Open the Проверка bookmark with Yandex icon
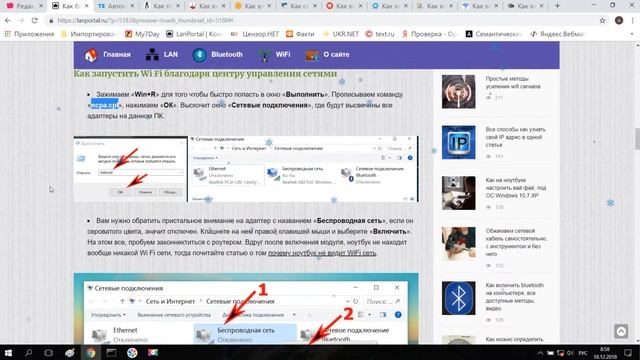The width and height of the screenshot is (640, 360). click(x=429, y=34)
